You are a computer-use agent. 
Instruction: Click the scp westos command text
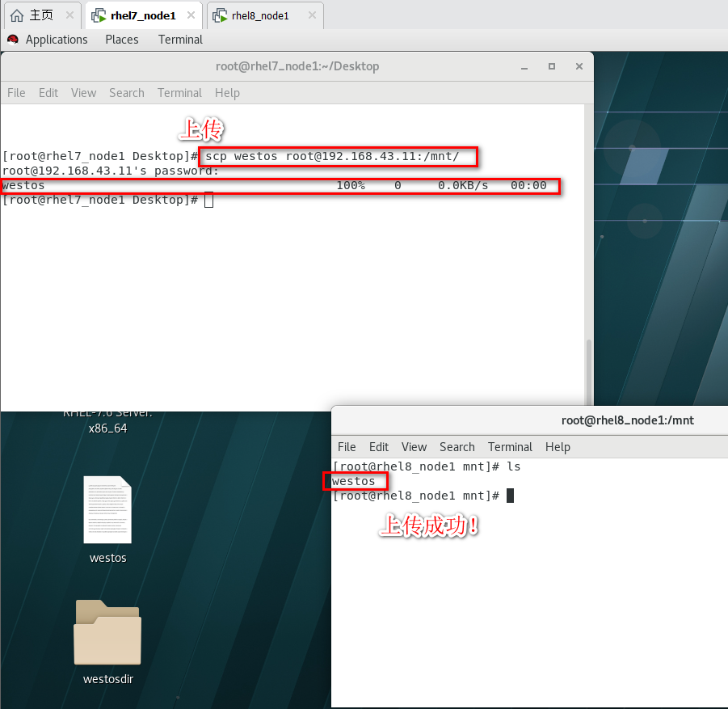[332, 157]
